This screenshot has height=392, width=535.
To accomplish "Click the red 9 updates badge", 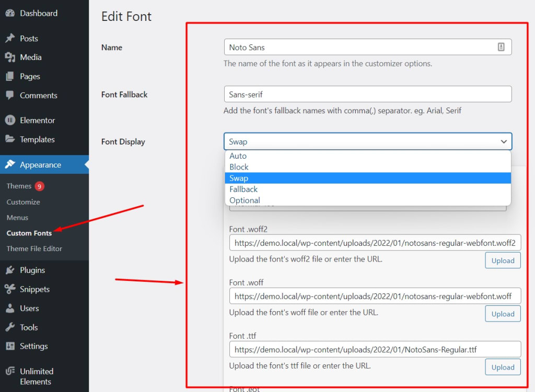I will coord(39,186).
